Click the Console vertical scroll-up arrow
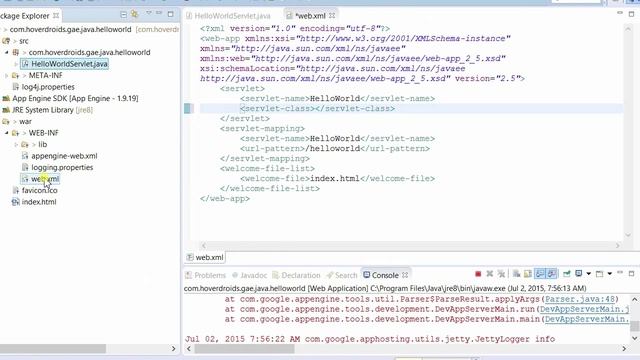The image size is (640, 360). (x=635, y=299)
